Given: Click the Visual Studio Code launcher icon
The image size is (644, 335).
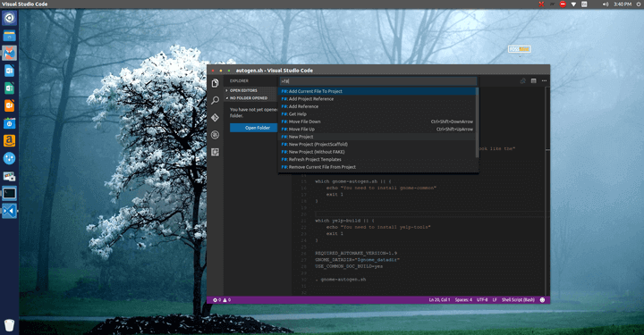Looking at the screenshot, I should click(10, 211).
